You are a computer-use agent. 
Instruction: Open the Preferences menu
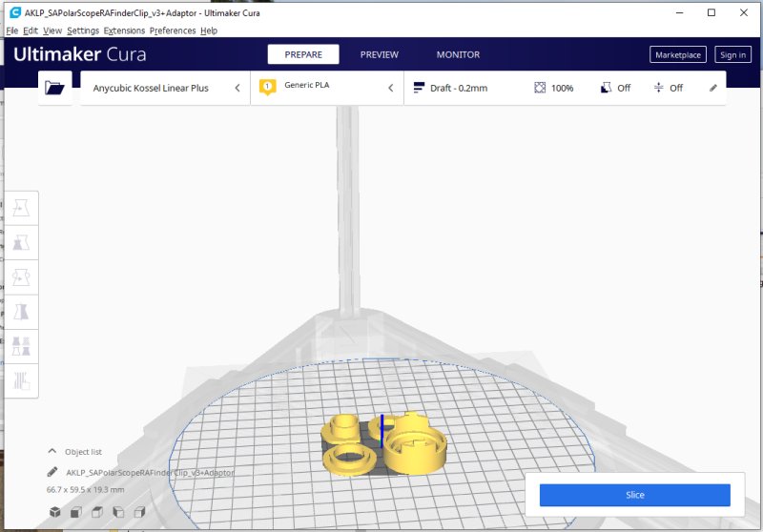pos(173,31)
